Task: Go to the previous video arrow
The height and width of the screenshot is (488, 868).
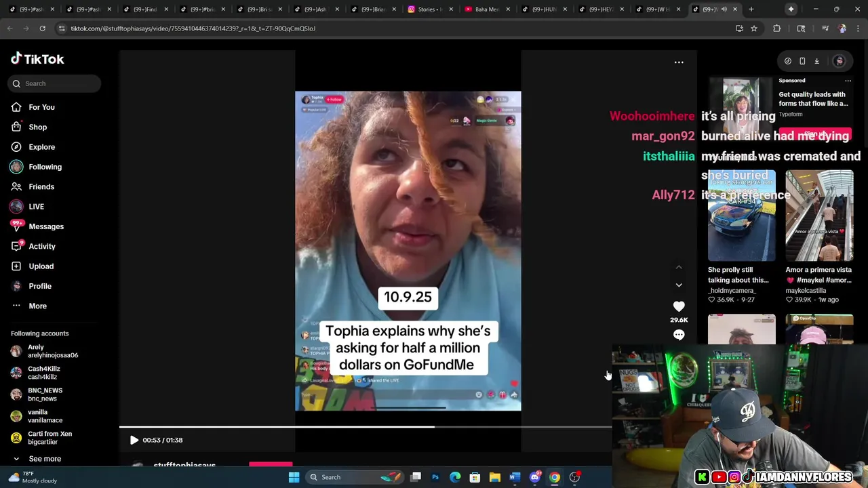Action: [679, 268]
